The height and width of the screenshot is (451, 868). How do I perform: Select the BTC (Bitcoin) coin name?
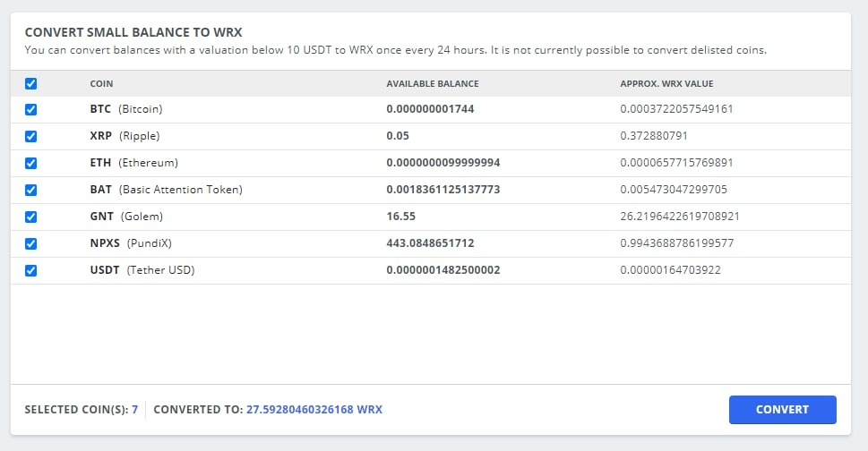tap(126, 109)
